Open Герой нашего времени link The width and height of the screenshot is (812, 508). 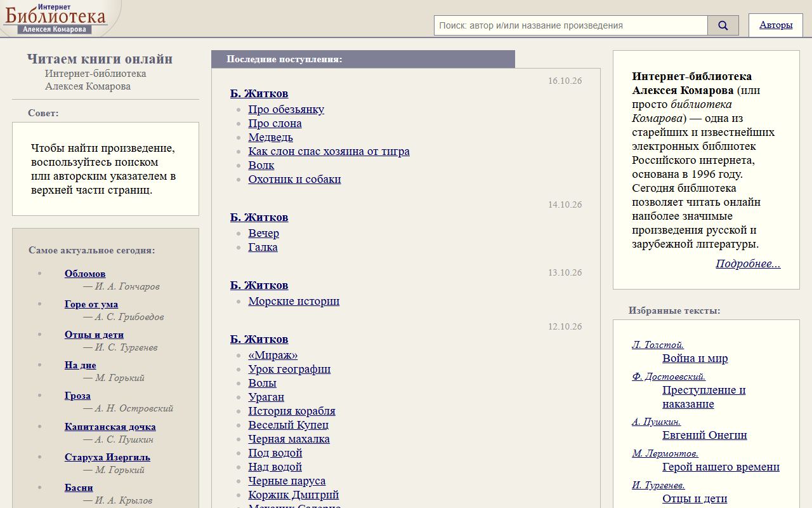[x=721, y=467]
